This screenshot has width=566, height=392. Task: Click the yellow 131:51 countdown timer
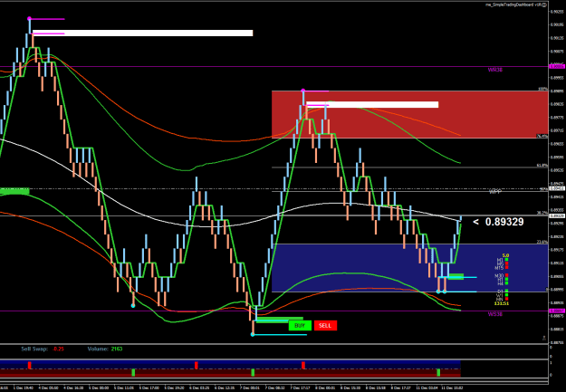pyautogui.click(x=502, y=303)
